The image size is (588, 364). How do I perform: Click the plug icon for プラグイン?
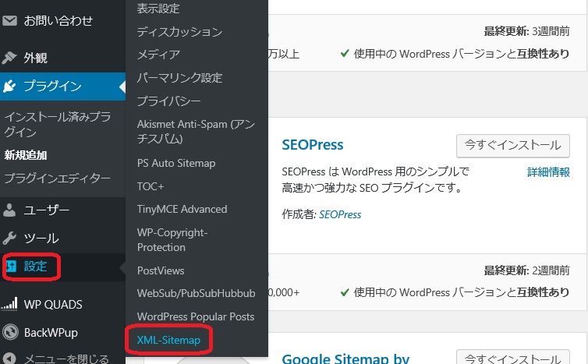coord(10,87)
